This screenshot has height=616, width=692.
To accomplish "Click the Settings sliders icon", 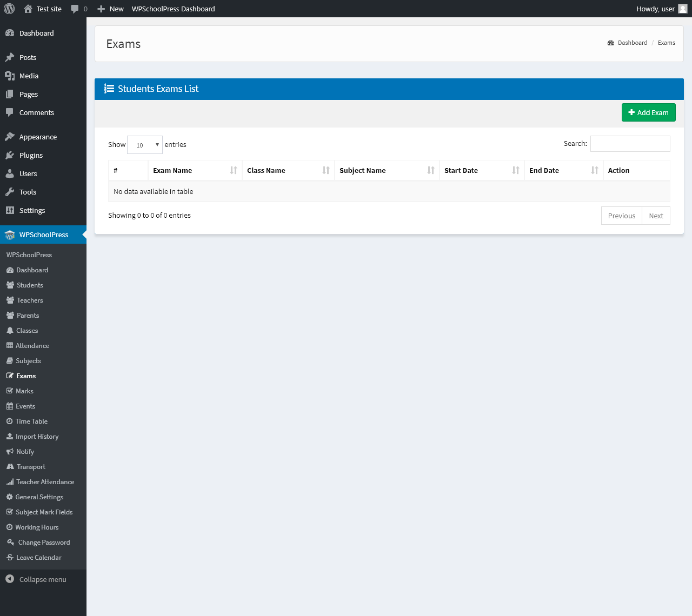I will pos(10,210).
